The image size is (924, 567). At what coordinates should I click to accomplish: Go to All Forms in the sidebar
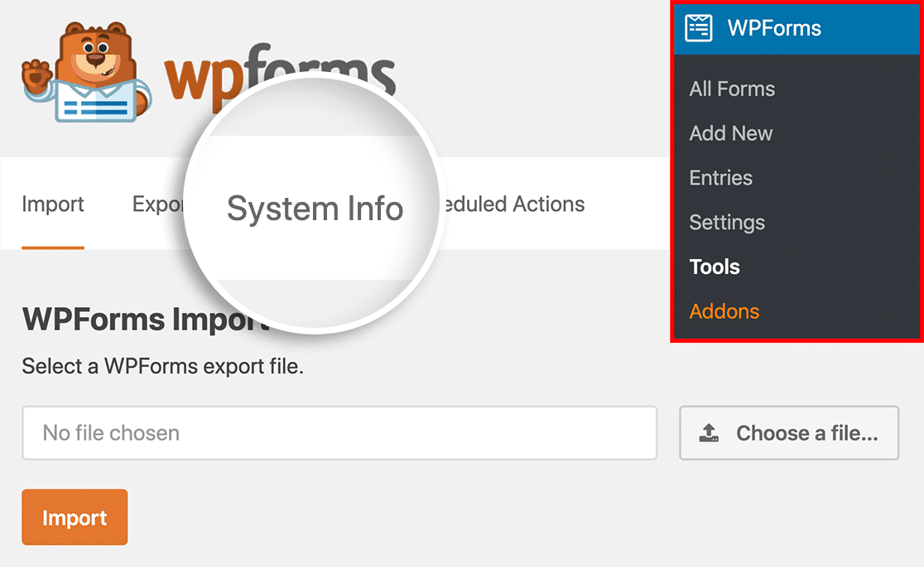732,89
